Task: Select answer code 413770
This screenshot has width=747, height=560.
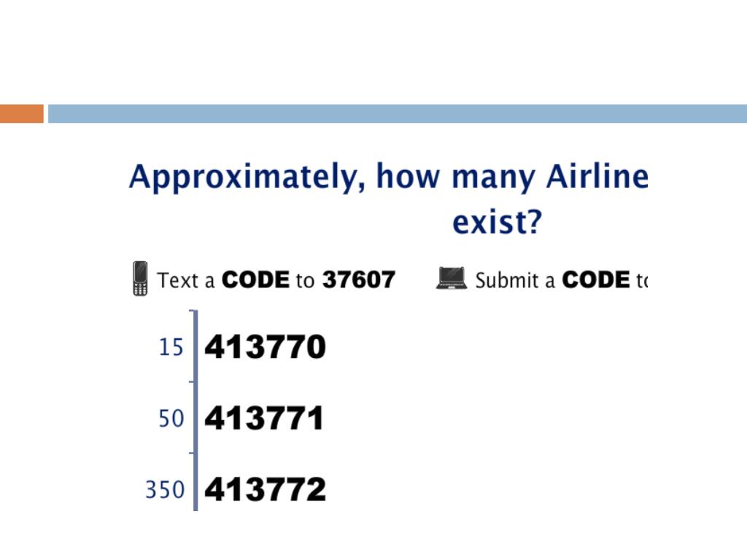Action: [266, 346]
